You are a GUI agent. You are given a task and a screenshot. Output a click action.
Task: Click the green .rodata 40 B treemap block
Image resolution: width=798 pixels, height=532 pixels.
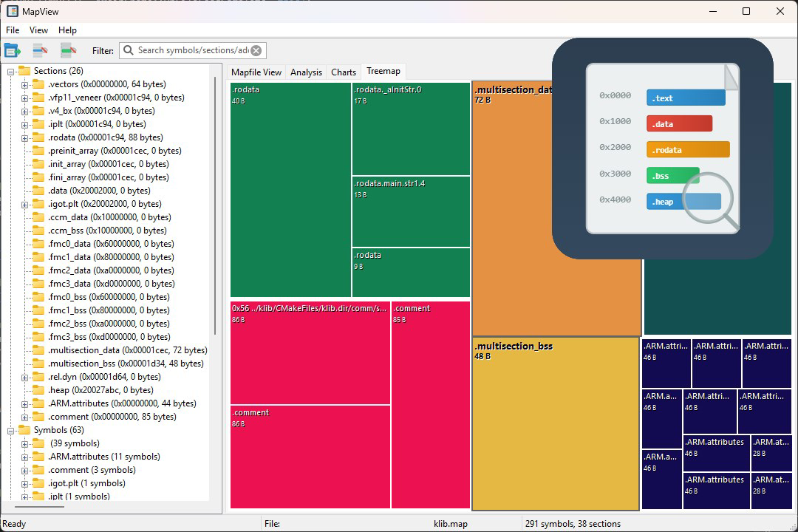point(290,190)
